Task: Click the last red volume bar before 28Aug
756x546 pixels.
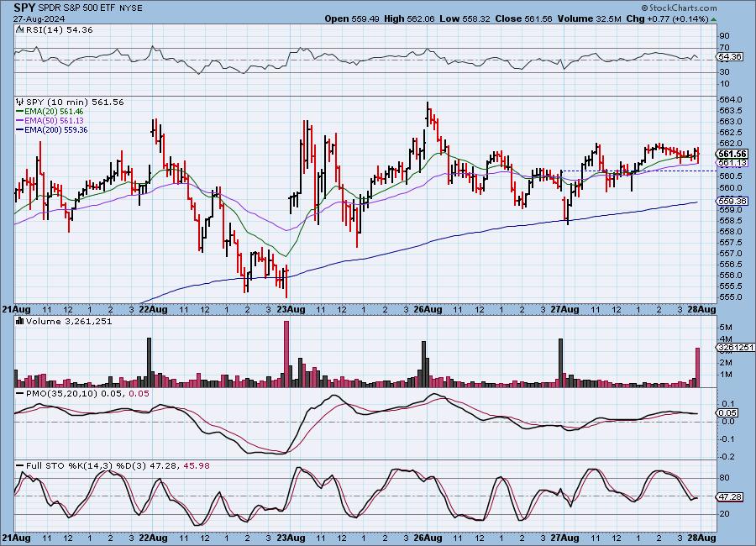Action: tap(697, 367)
